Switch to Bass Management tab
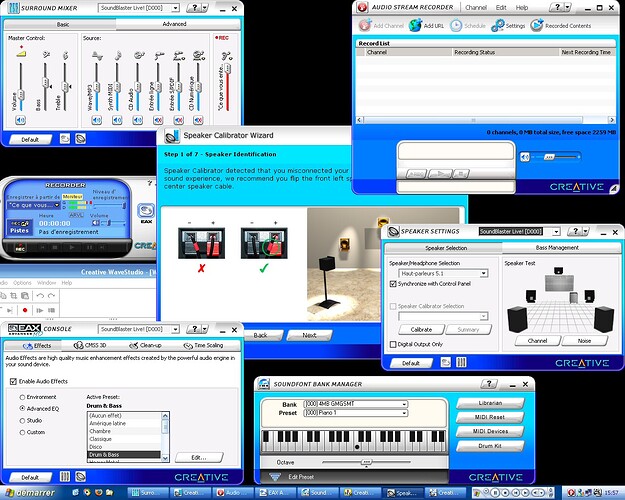The width and height of the screenshot is (625, 500). pos(555,246)
